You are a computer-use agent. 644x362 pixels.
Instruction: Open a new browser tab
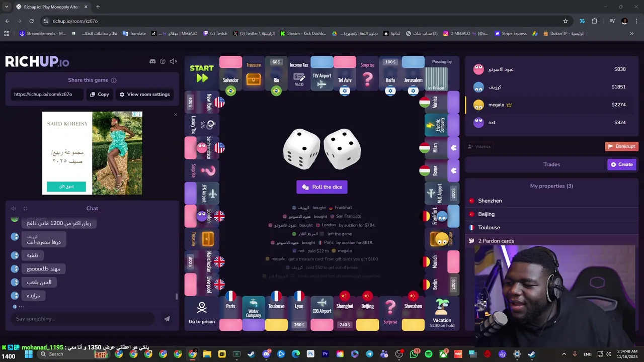coord(98,7)
